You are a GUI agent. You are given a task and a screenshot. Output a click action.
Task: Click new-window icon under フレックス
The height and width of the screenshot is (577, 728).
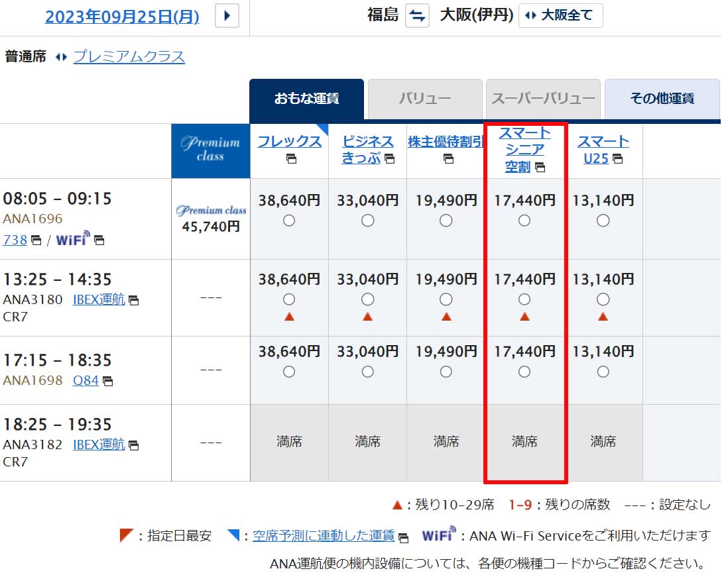(x=291, y=158)
